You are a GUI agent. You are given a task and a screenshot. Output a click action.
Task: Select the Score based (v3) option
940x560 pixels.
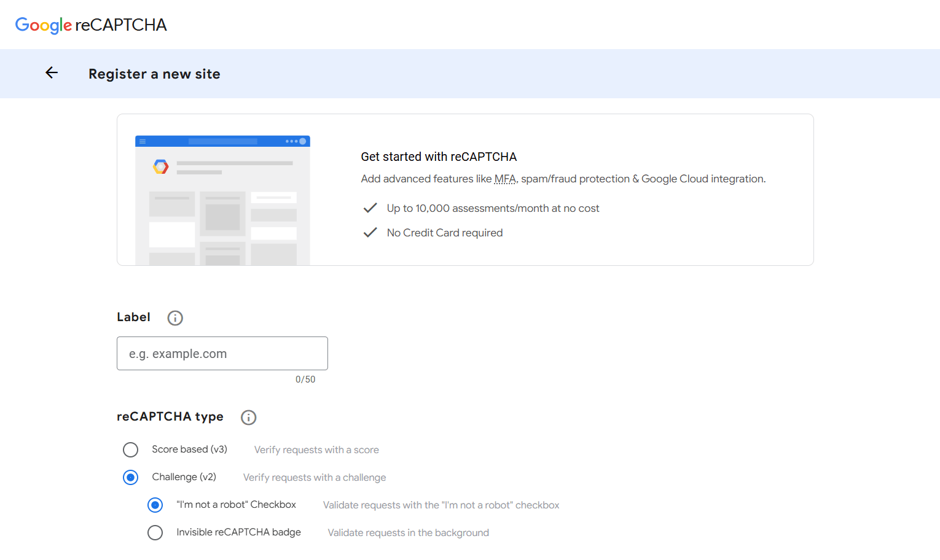pos(130,449)
